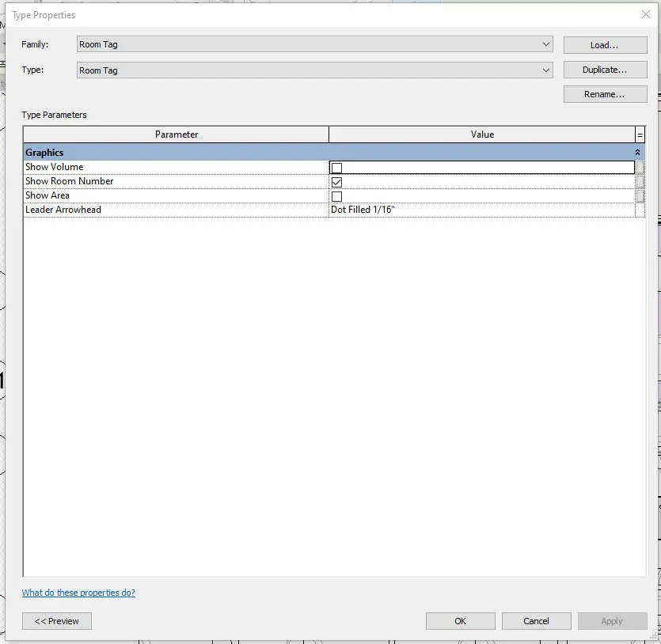Click associate parameter button for Show Area
The image size is (661, 644).
[640, 196]
